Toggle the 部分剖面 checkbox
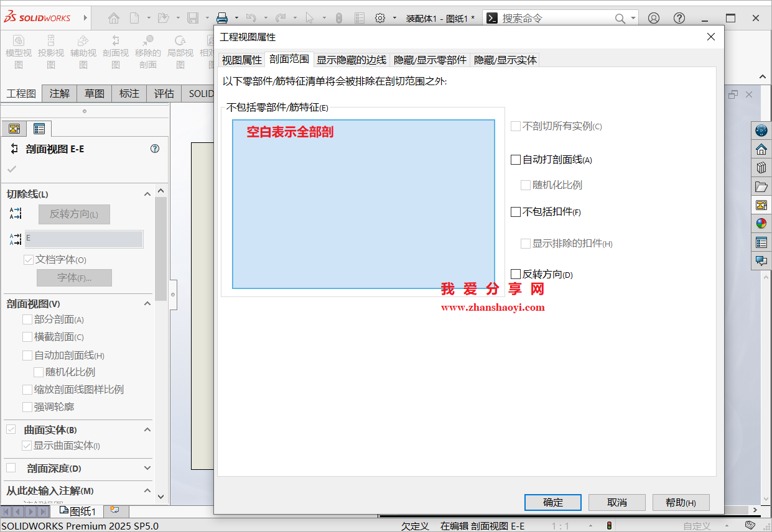The height and width of the screenshot is (532, 772). (27, 319)
